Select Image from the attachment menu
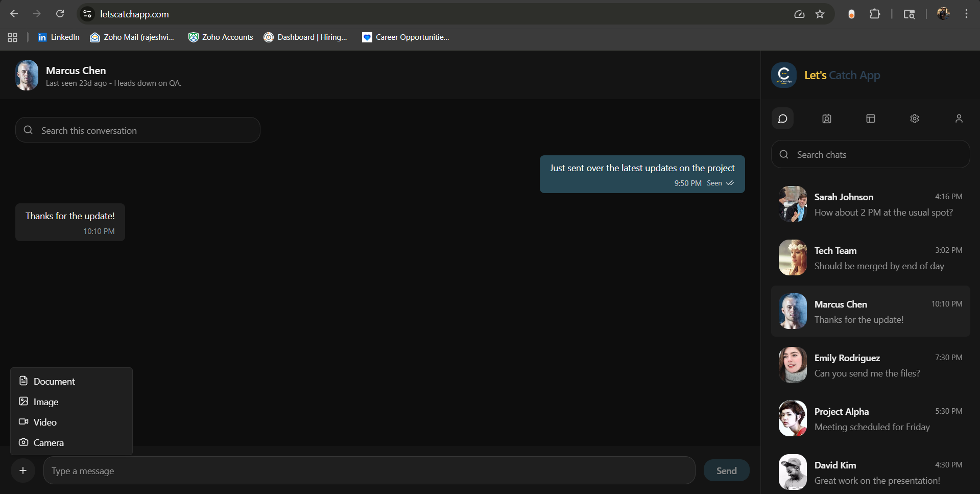This screenshot has width=980, height=494. pyautogui.click(x=71, y=402)
